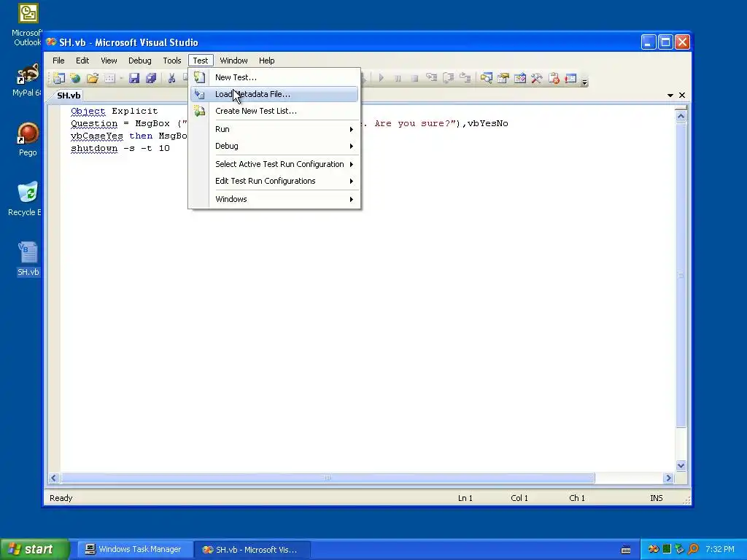Click the orange magnifier tray icon
Screen dimensions: 747x560
693,549
